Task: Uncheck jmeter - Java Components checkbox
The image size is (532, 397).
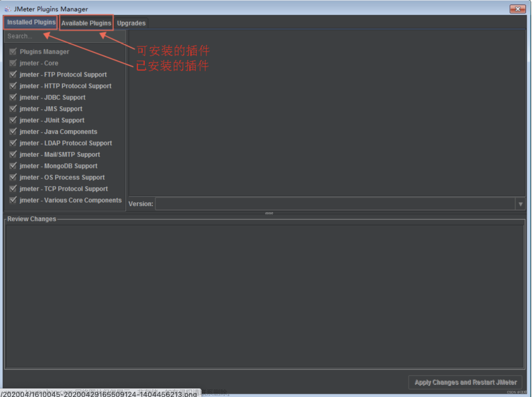Action: 13,132
